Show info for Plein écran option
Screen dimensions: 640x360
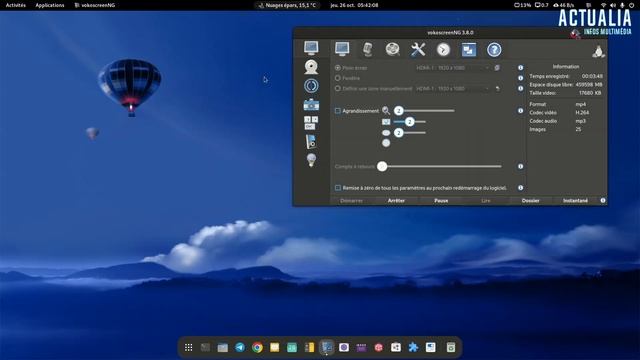pos(520,68)
